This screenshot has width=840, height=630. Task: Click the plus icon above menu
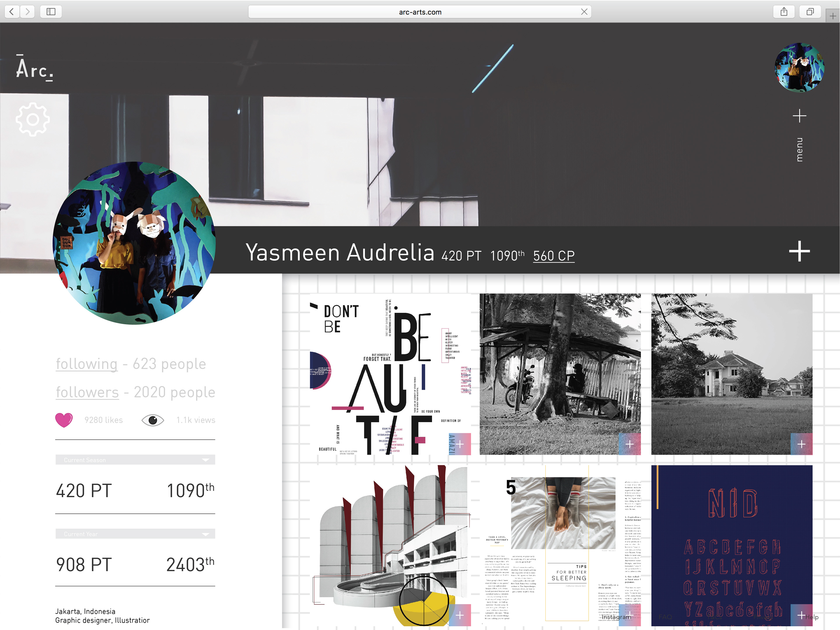click(x=799, y=116)
